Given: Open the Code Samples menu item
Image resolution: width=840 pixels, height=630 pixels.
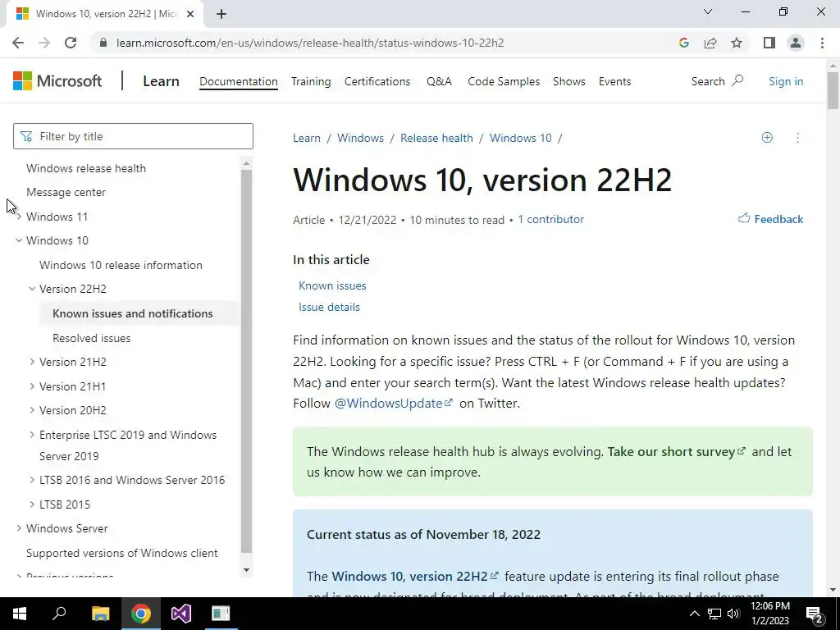Looking at the screenshot, I should coord(504,81).
